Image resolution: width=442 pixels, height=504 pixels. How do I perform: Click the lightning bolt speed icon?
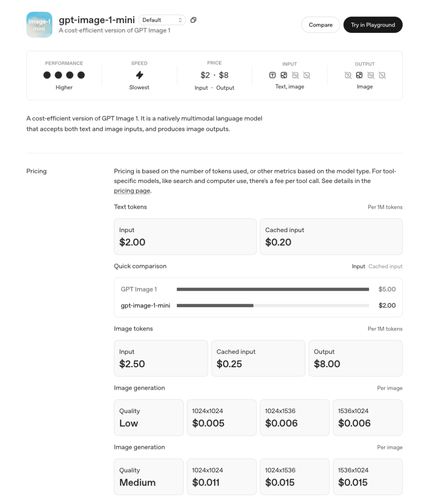click(140, 75)
